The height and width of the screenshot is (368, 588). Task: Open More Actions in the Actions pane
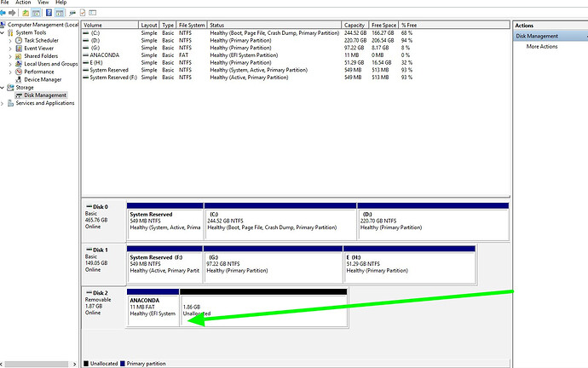(x=541, y=47)
